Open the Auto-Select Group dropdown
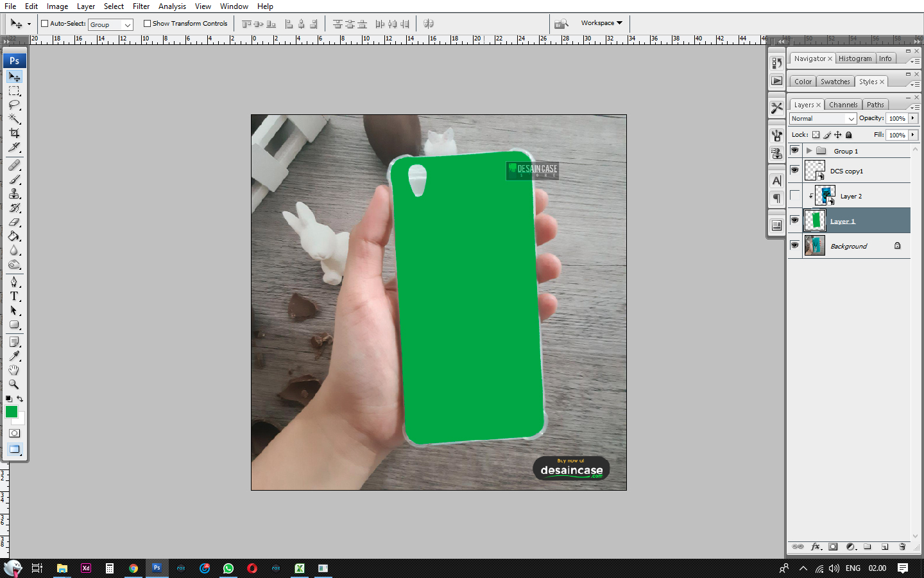This screenshot has height=578, width=924. pos(110,24)
